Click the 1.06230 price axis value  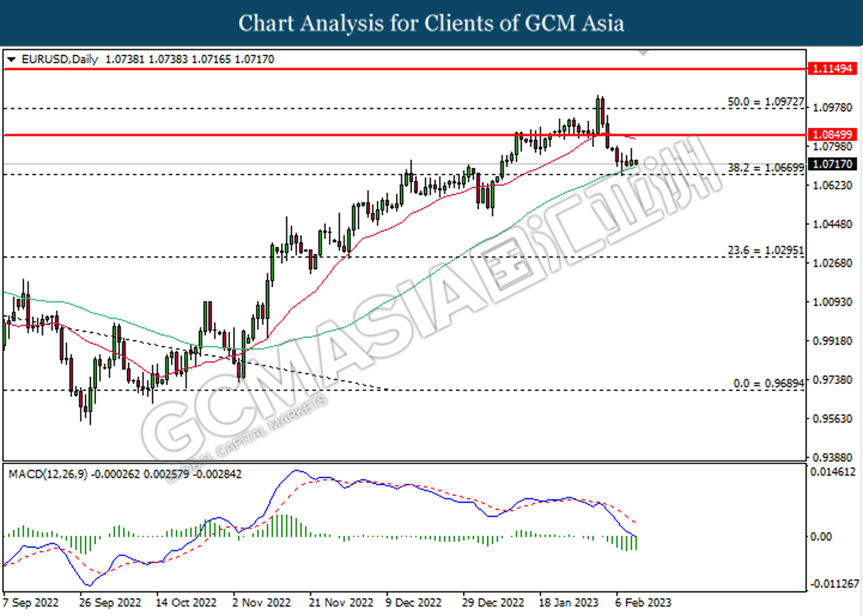pos(833,185)
